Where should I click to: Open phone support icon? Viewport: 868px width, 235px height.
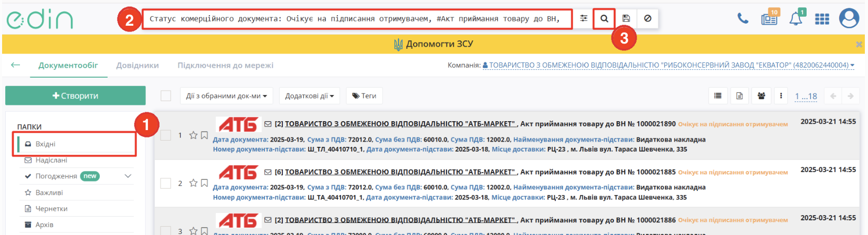point(743,19)
